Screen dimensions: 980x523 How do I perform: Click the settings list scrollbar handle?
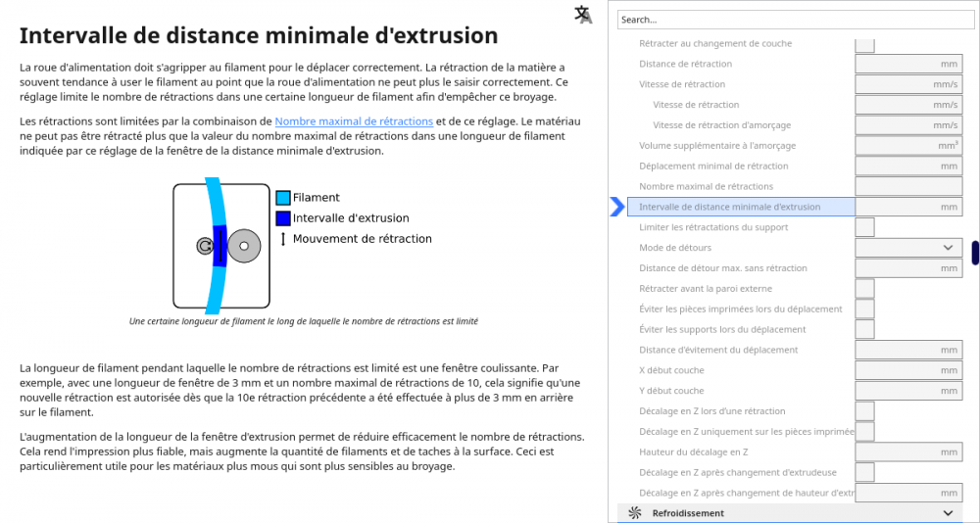click(975, 252)
